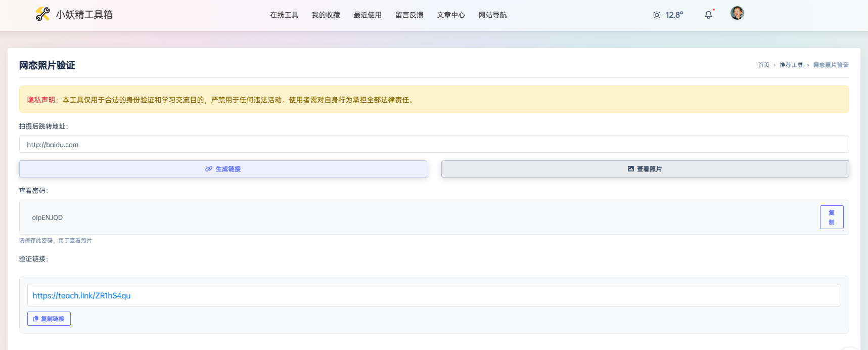Open 网站导航 menu item
Viewport: 868px width, 350px height.
click(493, 15)
